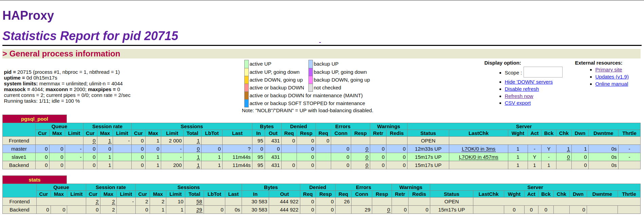
Task: Click the HAProxy page title
Action: pyautogui.click(x=28, y=16)
